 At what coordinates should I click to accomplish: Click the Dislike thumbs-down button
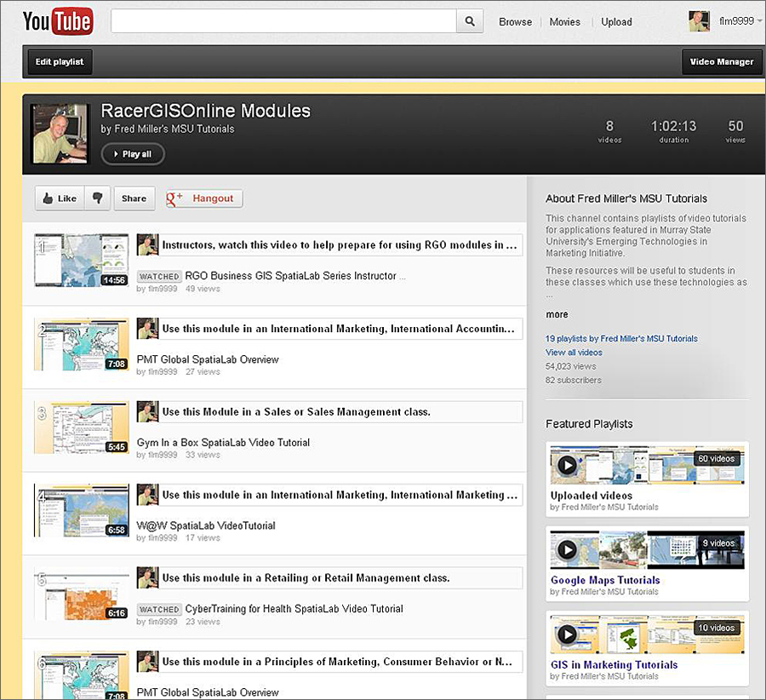(x=98, y=198)
